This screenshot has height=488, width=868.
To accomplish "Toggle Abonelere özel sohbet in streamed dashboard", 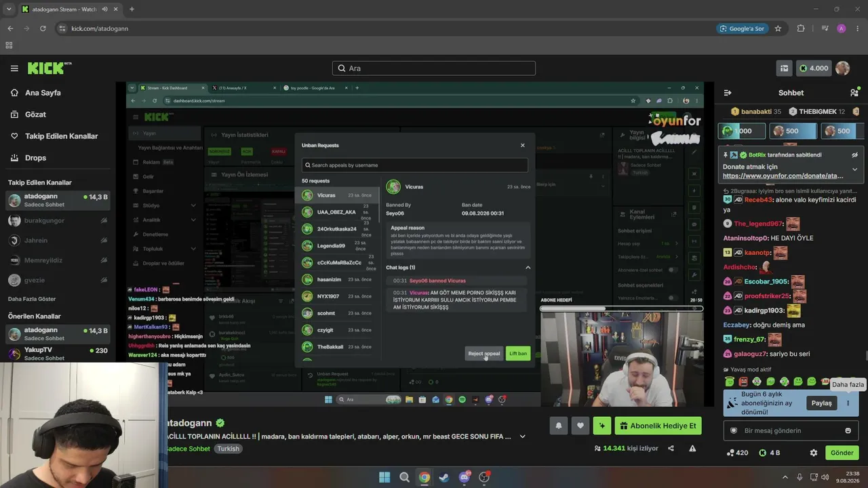I will point(673,270).
